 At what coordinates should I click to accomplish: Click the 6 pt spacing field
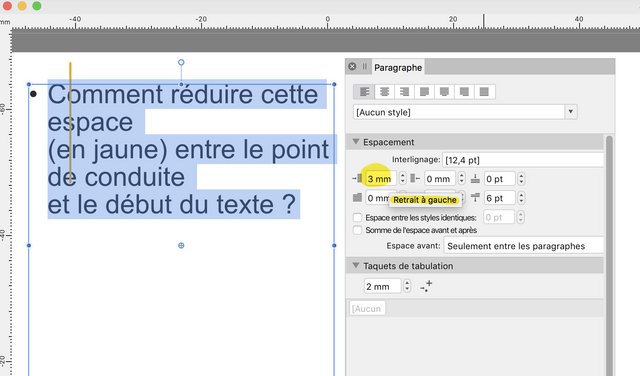click(x=500, y=198)
